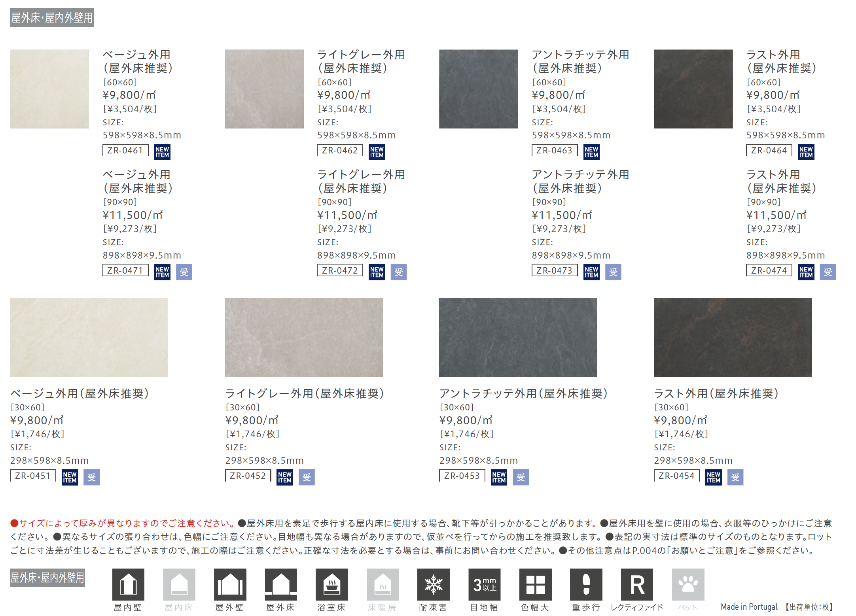The width and height of the screenshot is (856, 616).
Task: Click the 屋内壁 indoor wall icon
Action: (x=128, y=584)
